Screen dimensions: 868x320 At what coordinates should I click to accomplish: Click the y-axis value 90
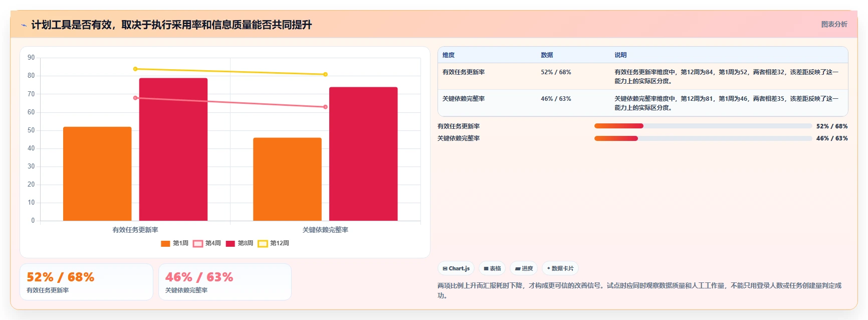click(31, 58)
